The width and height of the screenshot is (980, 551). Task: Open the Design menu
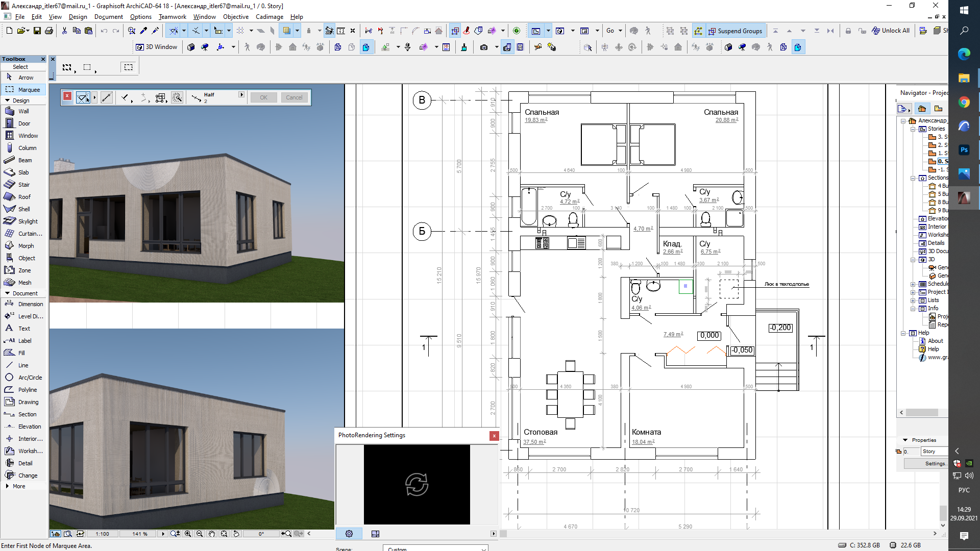click(78, 17)
